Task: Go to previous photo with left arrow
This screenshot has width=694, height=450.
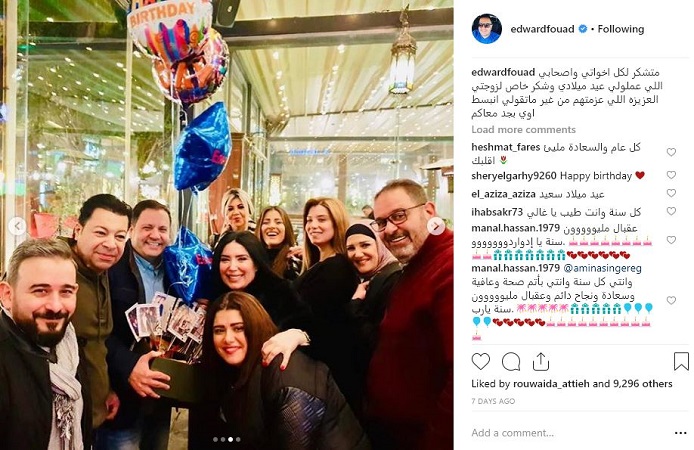Action: pos(17,226)
